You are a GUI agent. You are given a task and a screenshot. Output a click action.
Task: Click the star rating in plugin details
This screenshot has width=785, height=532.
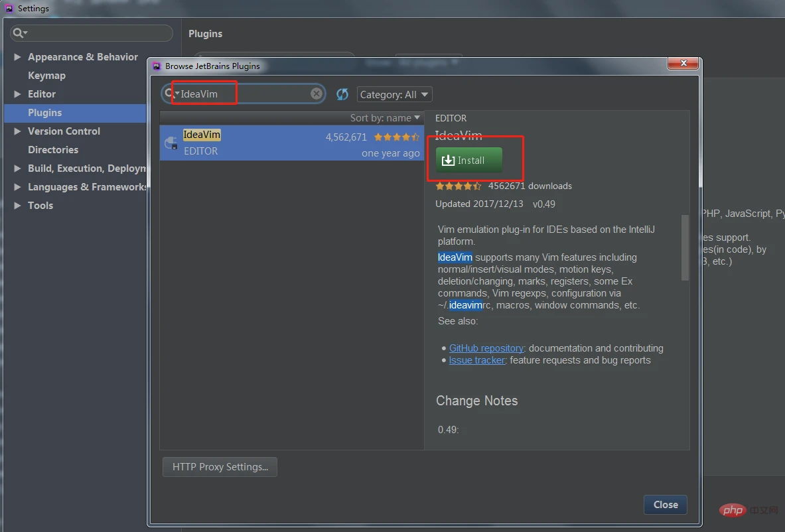tap(459, 186)
